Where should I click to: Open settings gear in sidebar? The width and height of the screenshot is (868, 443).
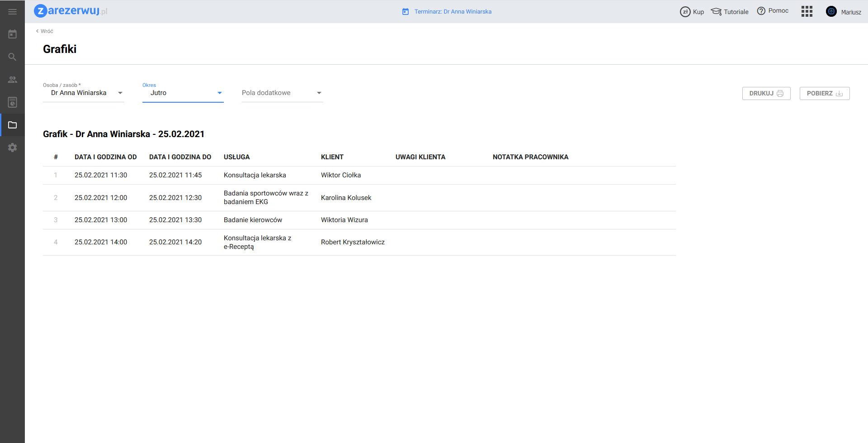point(12,148)
